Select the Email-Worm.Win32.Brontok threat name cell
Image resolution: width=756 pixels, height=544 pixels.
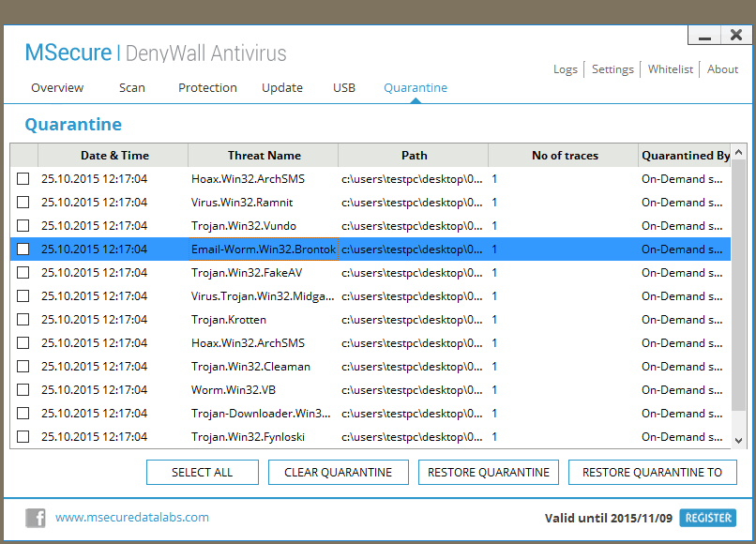point(264,249)
